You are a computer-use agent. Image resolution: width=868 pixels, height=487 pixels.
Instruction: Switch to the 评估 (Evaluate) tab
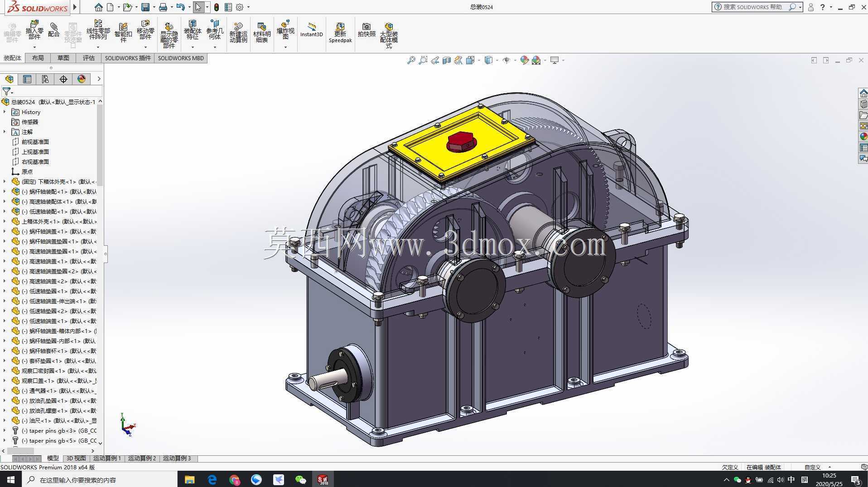[89, 58]
